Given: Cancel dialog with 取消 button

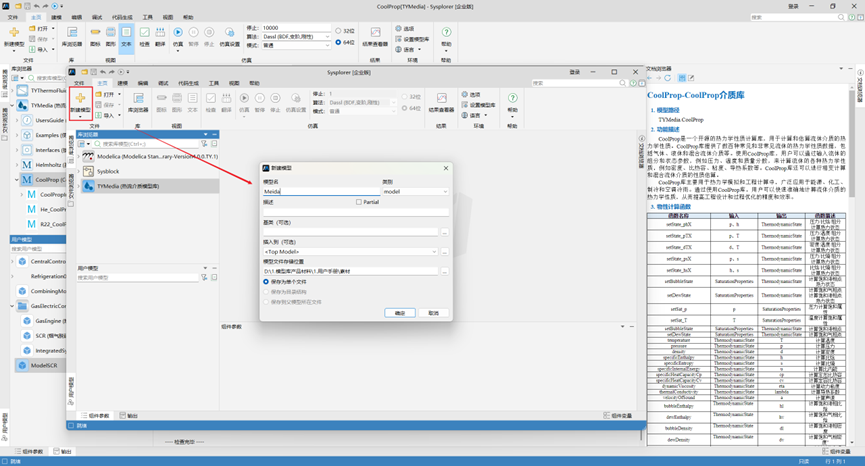Looking at the screenshot, I should pyautogui.click(x=433, y=313).
